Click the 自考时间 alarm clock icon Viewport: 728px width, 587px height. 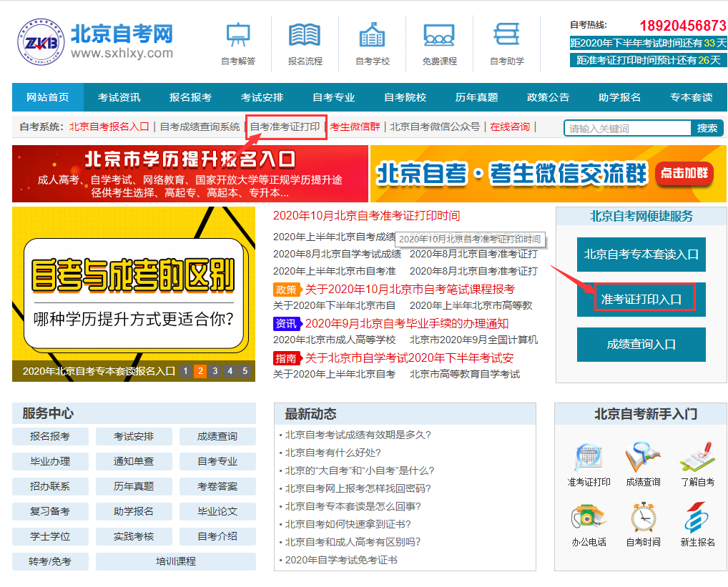(643, 518)
